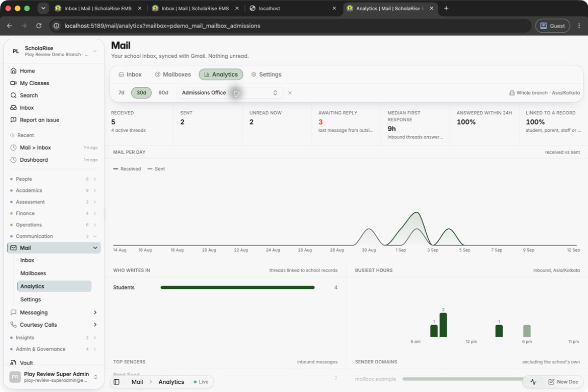Expand the Messaging submenu

coord(95,312)
